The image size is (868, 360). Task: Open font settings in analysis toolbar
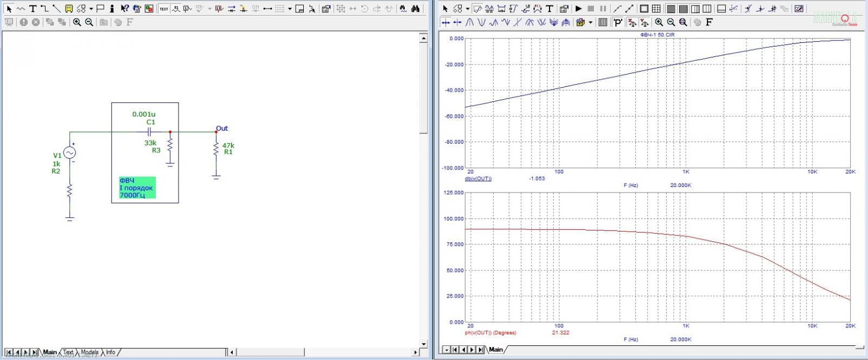tap(709, 22)
